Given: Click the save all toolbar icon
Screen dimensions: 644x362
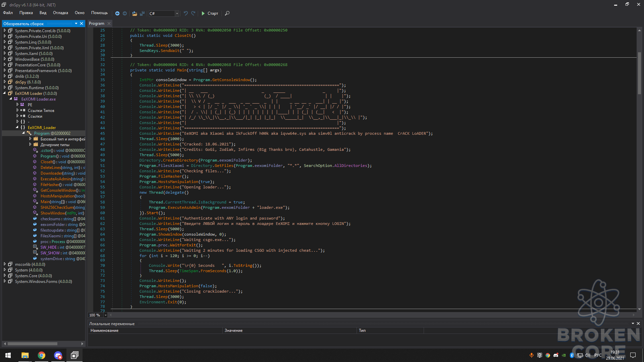Looking at the screenshot, I should pos(142,13).
